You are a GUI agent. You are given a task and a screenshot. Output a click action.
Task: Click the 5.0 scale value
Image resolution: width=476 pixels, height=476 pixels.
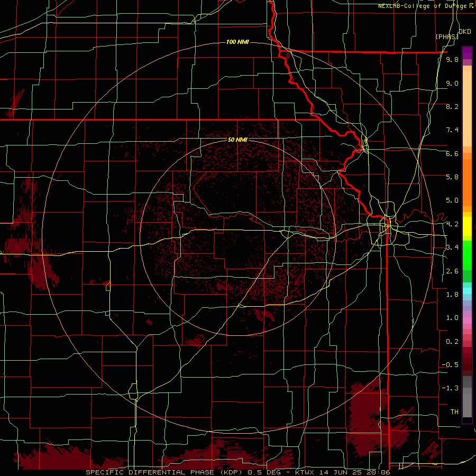pyautogui.click(x=452, y=200)
